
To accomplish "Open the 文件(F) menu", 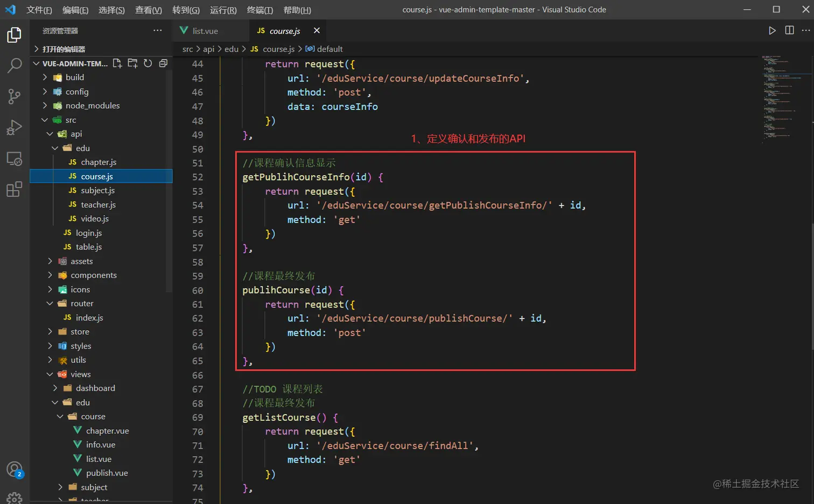I will (39, 10).
